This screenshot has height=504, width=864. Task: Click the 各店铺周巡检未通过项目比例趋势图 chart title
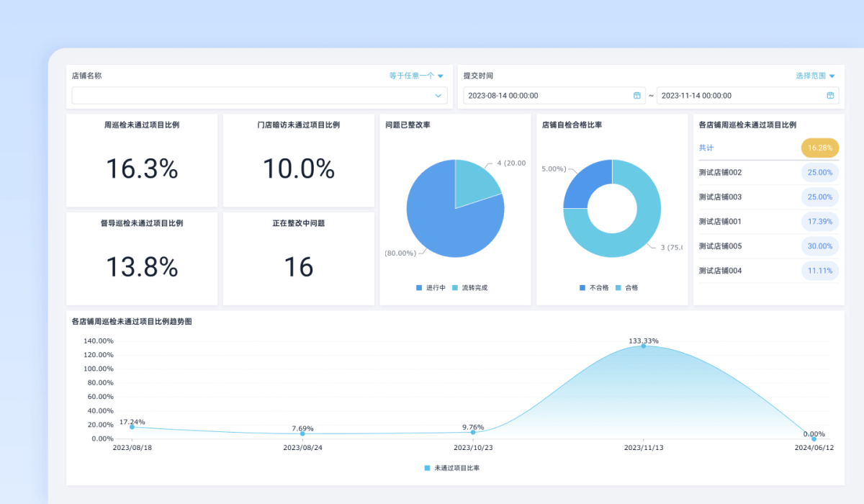(x=132, y=322)
